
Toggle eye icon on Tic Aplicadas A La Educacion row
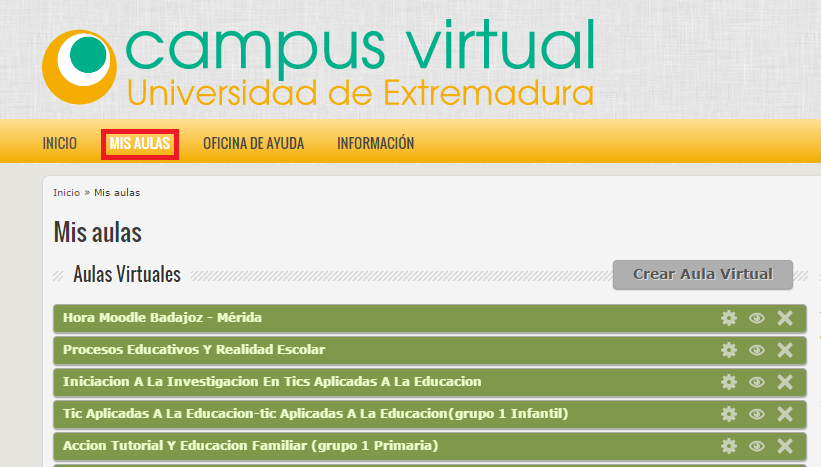pos(757,414)
